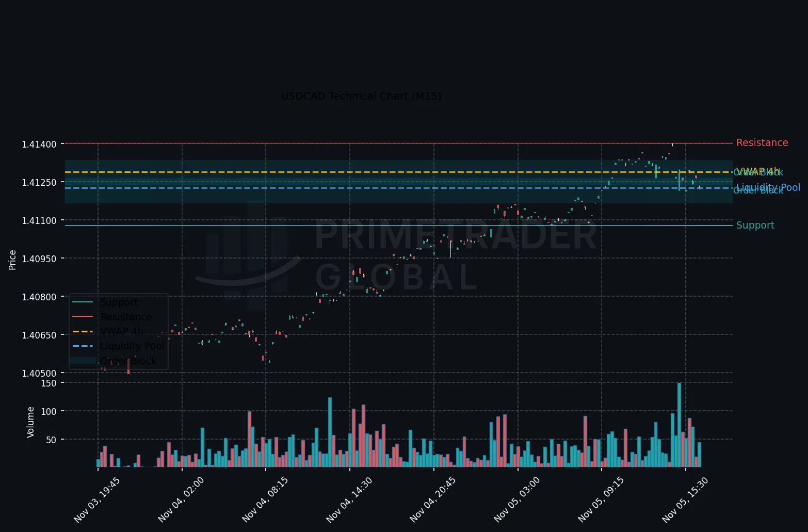Click the Nov 04, 14:30 time label

349,500
